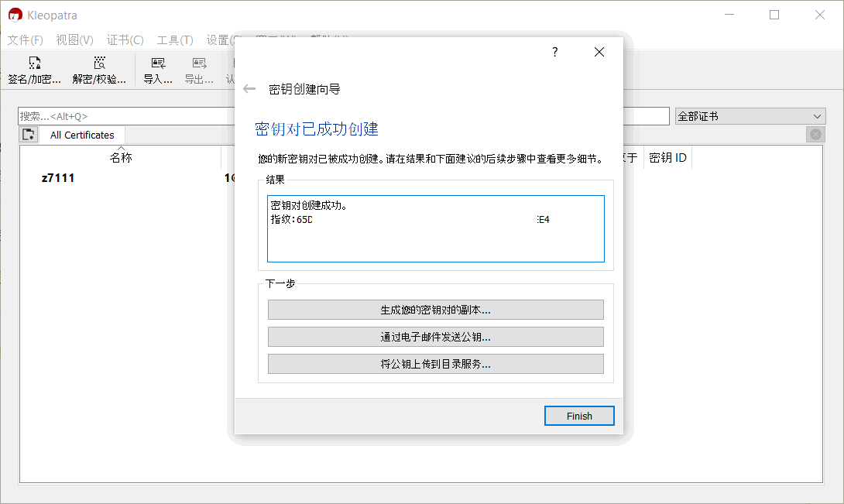Open the 证书(C) menu
The image size is (844, 504).
point(125,39)
